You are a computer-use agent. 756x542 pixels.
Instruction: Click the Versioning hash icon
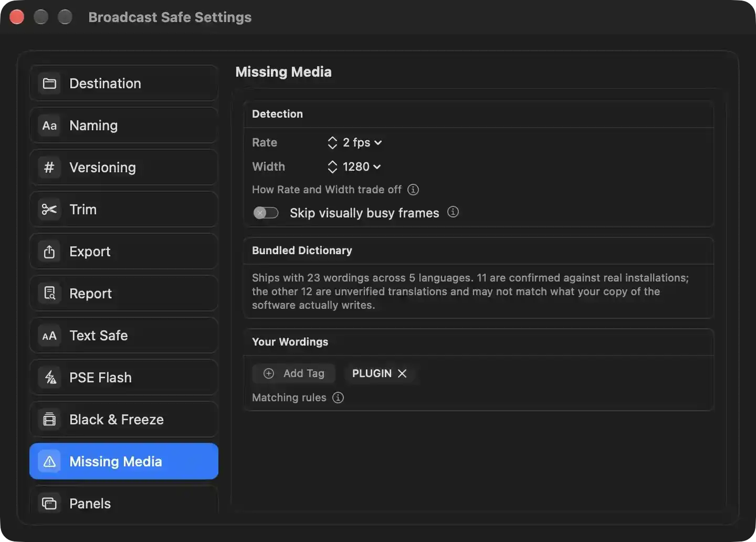pyautogui.click(x=49, y=168)
